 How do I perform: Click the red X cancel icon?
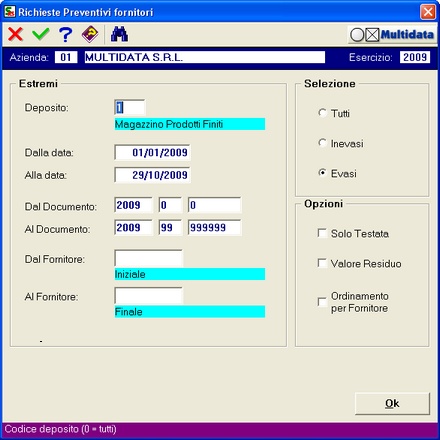coord(16,34)
